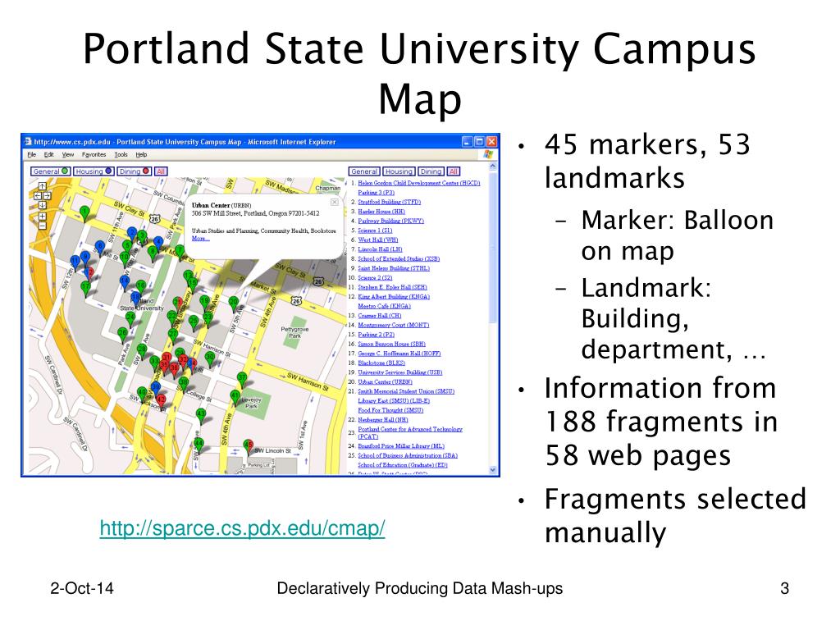This screenshot has width=840, height=630.
Task: Open the Parking 3 (P3) link
Action: 376,192
